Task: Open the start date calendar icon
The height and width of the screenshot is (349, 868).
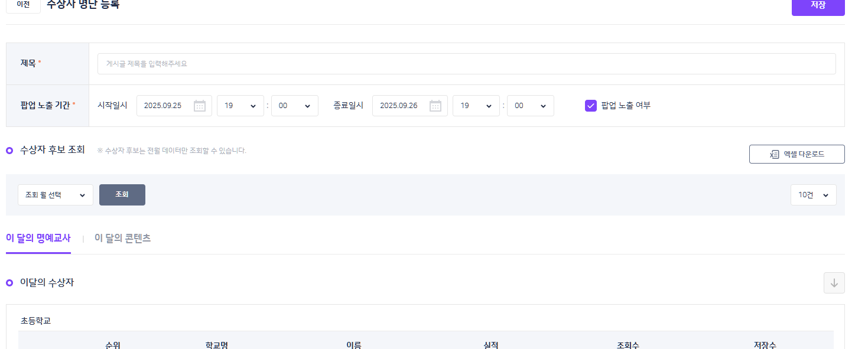Action: [x=200, y=106]
